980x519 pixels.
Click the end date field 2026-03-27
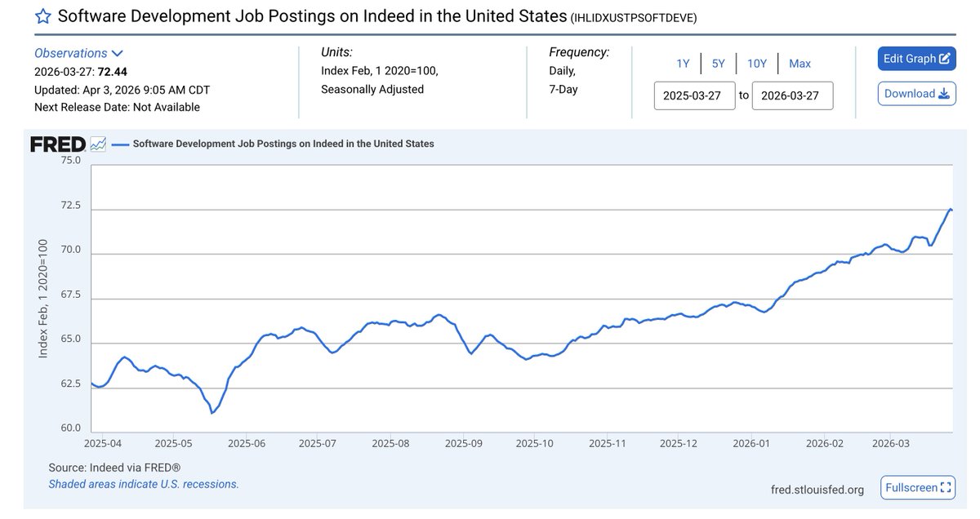click(x=792, y=95)
